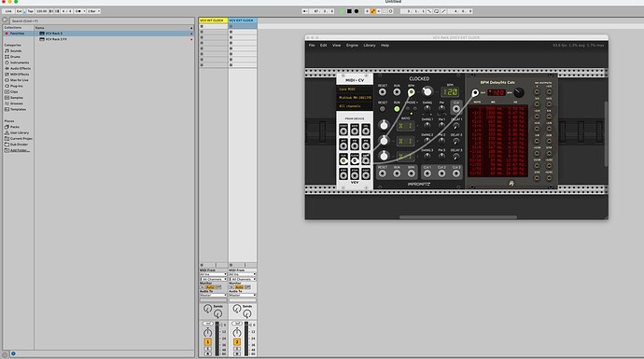Click Clocked CLK 3 output jack
Screen dimensions: 644x359
point(455,173)
